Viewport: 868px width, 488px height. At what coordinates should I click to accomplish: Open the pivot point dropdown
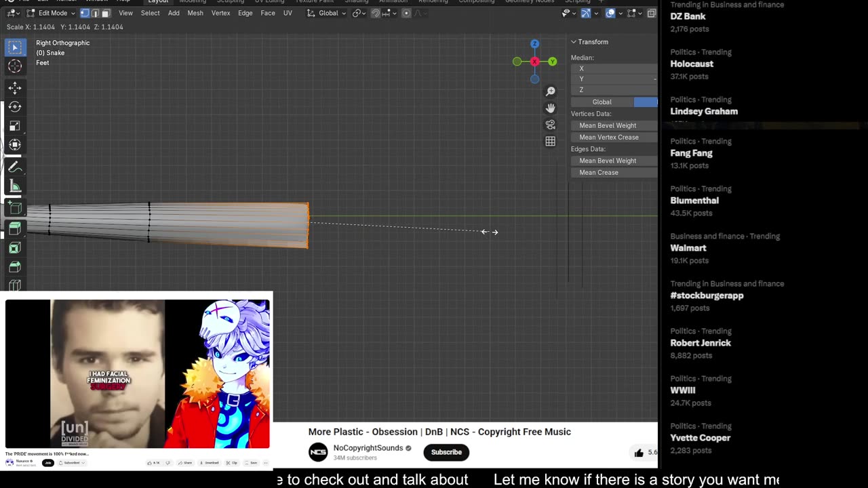(358, 13)
